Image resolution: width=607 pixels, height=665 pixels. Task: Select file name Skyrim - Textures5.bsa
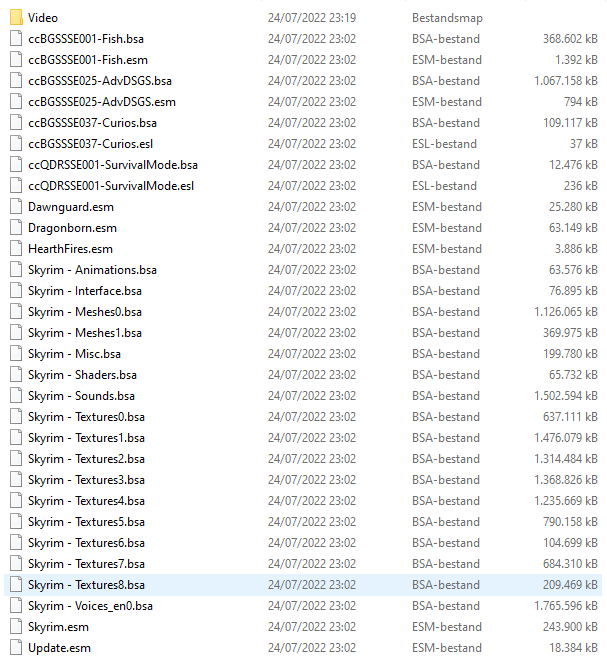[87, 522]
